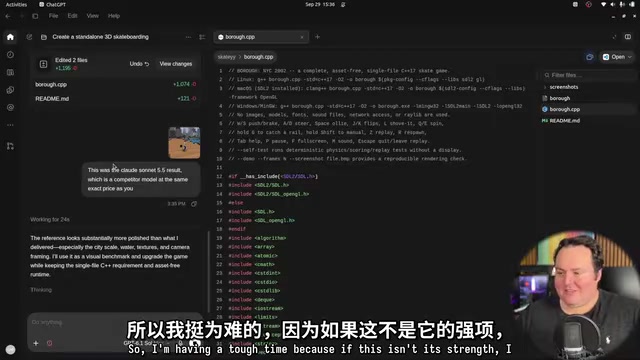Go back with left arrow in toolbar

point(8,16)
